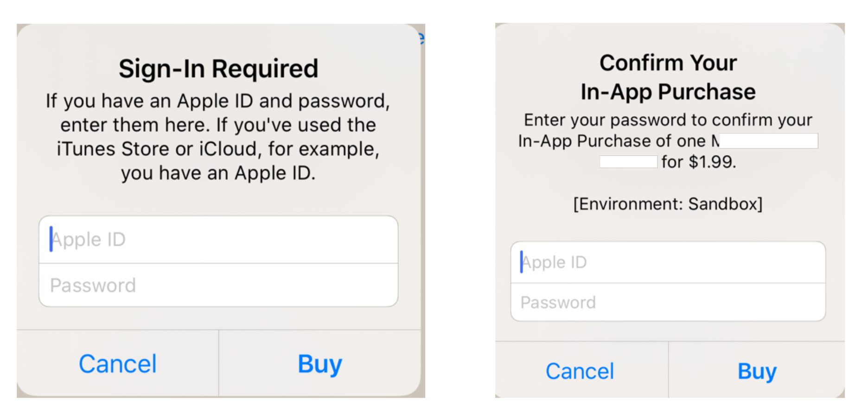Click the Apple ID field in the purchase dialog
The image size is (868, 420).
[668, 261]
